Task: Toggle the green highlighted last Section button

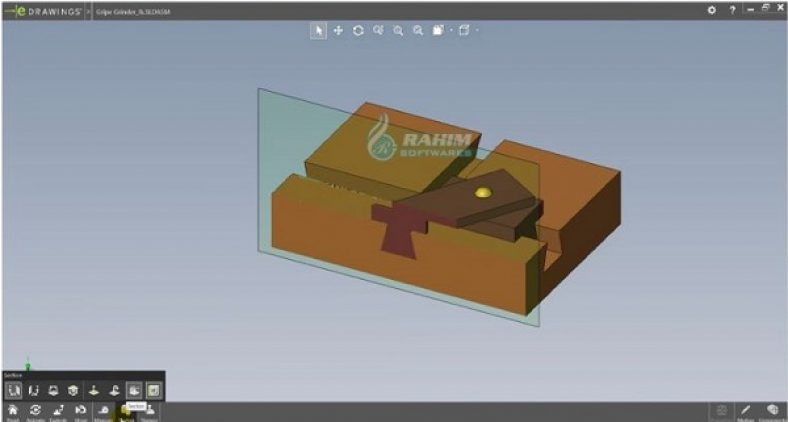Action: tap(154, 390)
